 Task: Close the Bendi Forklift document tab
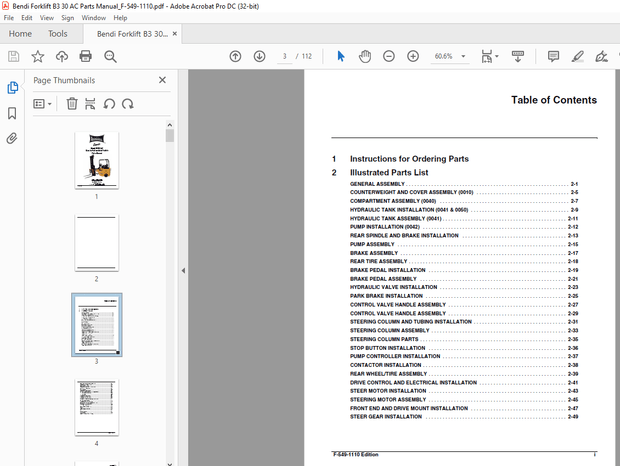[x=174, y=34]
